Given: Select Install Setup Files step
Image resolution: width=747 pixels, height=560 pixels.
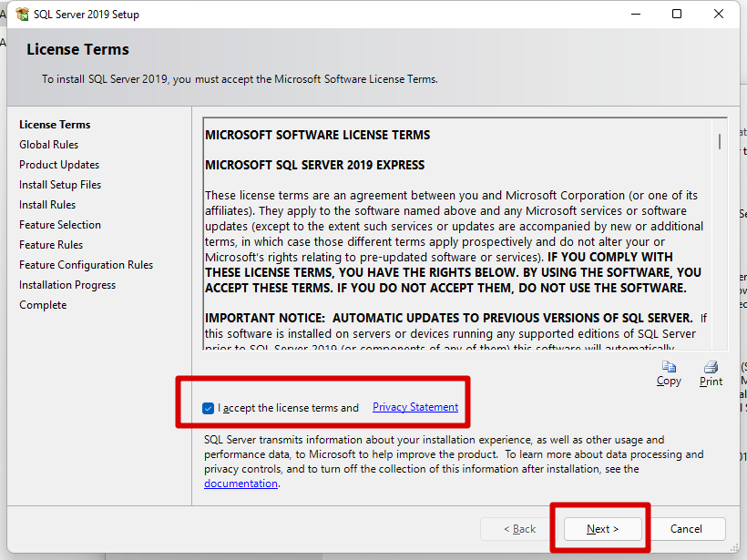Looking at the screenshot, I should pos(60,185).
